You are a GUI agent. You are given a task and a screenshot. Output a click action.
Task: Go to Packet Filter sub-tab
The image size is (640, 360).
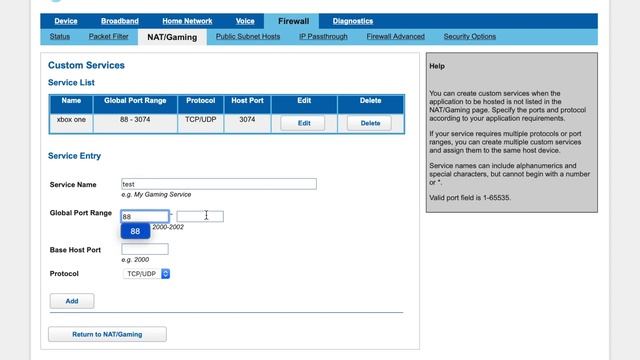pos(108,36)
